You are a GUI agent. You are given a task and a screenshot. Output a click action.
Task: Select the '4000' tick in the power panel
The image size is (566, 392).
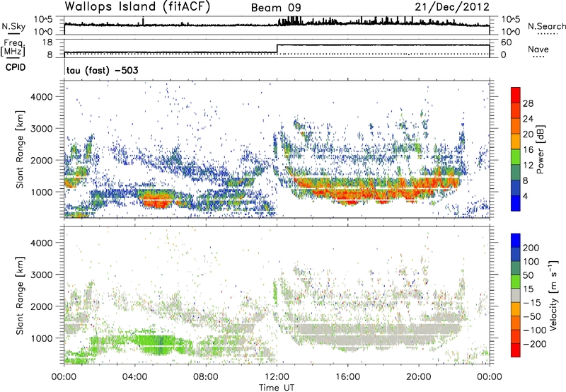42,97
